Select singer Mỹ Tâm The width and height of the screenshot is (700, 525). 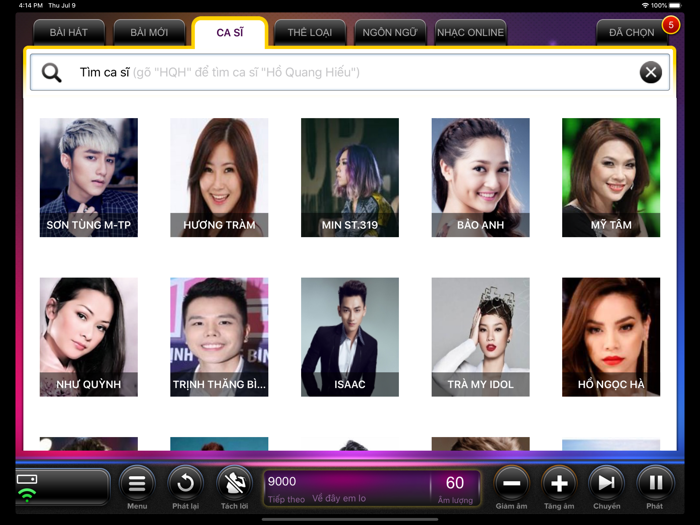(611, 177)
